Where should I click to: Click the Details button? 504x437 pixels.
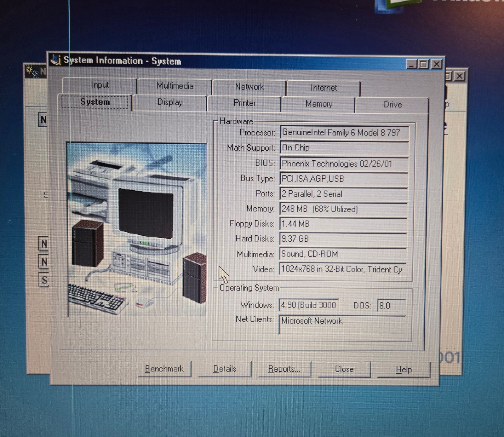click(225, 369)
